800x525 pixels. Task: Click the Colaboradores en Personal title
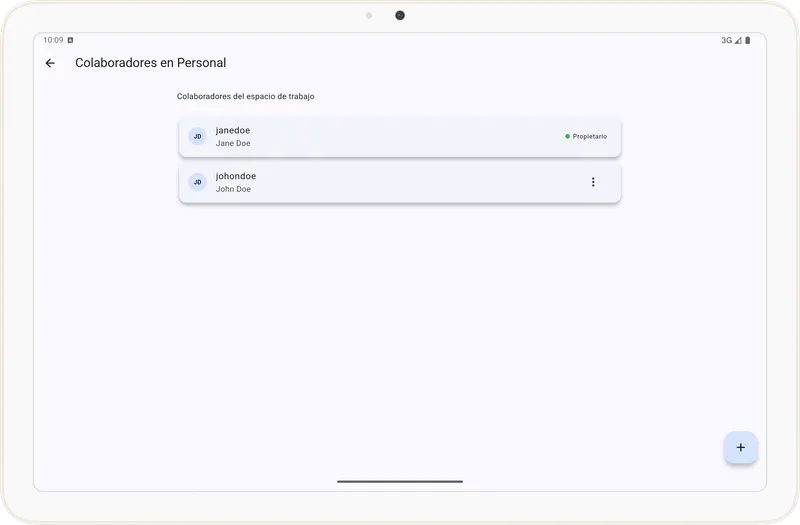coord(150,63)
